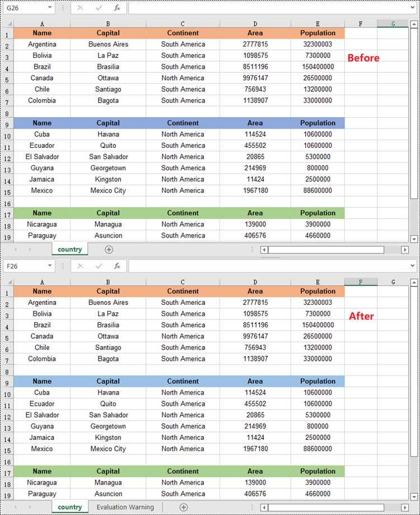Click the scroll right arrow in bottom sheet
Image resolution: width=420 pixels, height=515 pixels.
pyautogui.click(x=405, y=508)
